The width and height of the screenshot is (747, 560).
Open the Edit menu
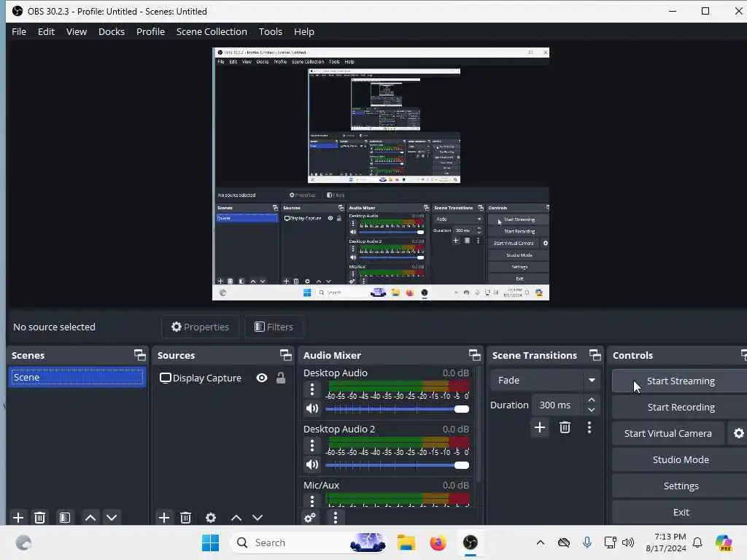click(46, 31)
